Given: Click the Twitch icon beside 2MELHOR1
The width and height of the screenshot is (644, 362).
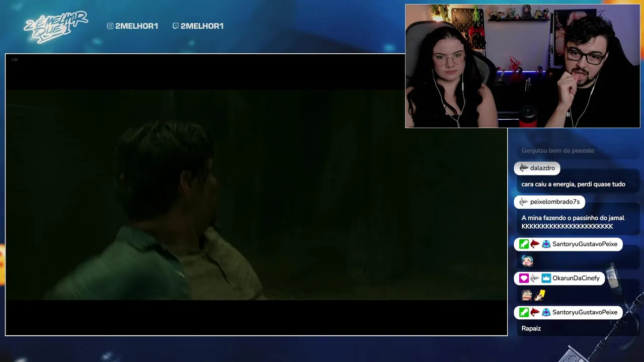Looking at the screenshot, I should (x=176, y=26).
